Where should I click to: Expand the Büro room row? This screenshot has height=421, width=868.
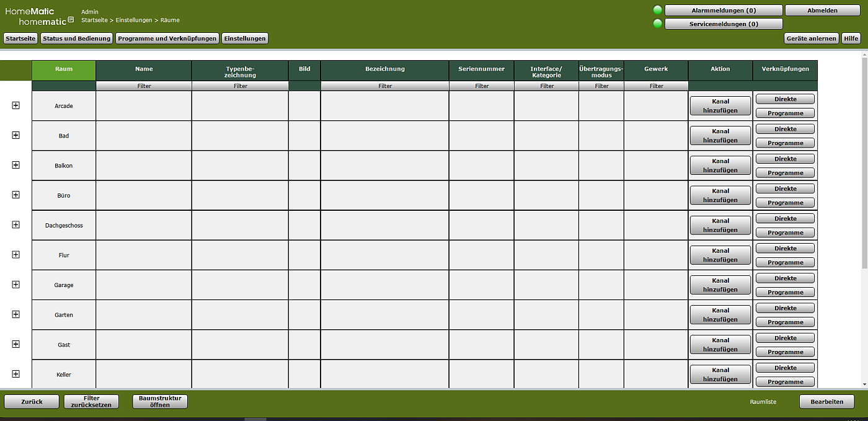pos(15,195)
